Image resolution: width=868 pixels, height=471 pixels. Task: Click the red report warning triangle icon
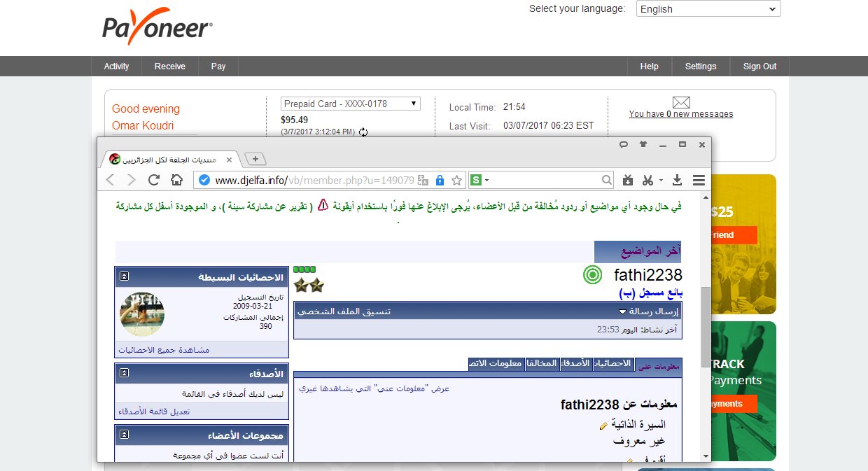pyautogui.click(x=322, y=205)
